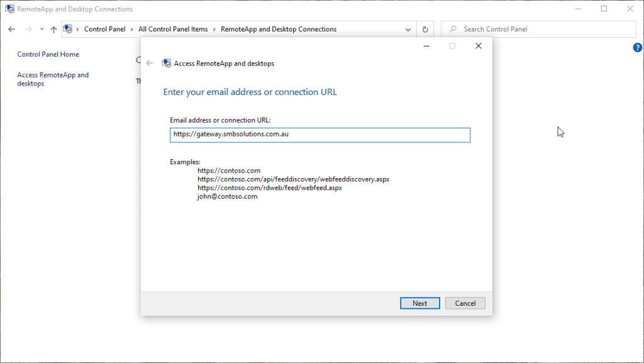
Task: Open Control Panel Home link
Action: pyautogui.click(x=48, y=54)
